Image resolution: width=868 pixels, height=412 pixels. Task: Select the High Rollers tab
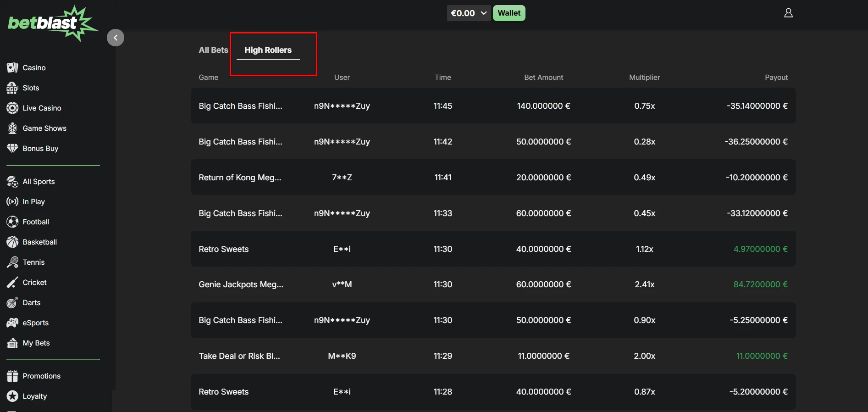click(x=268, y=50)
